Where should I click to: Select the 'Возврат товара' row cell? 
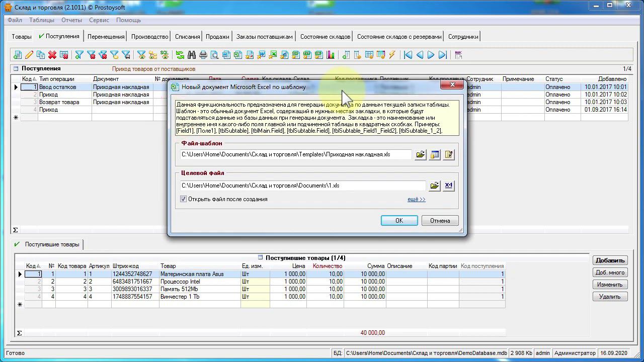(65, 102)
